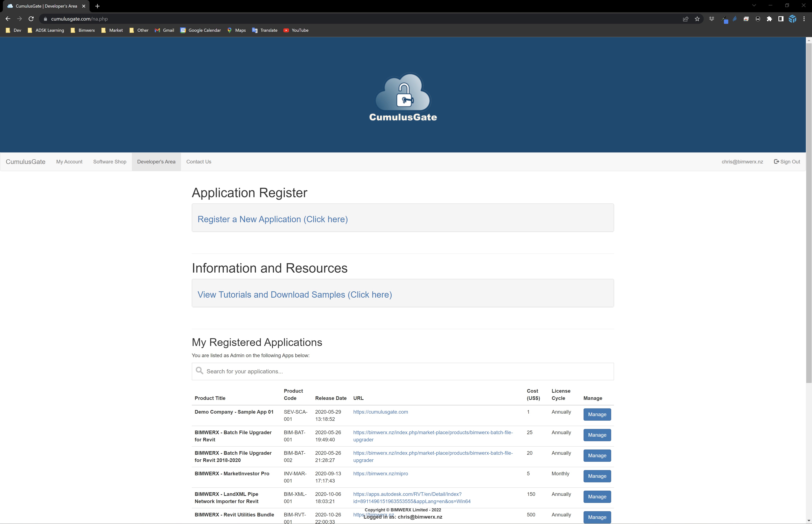This screenshot has height=524, width=812.
Task: Open the Software Shop page
Action: pyautogui.click(x=110, y=162)
